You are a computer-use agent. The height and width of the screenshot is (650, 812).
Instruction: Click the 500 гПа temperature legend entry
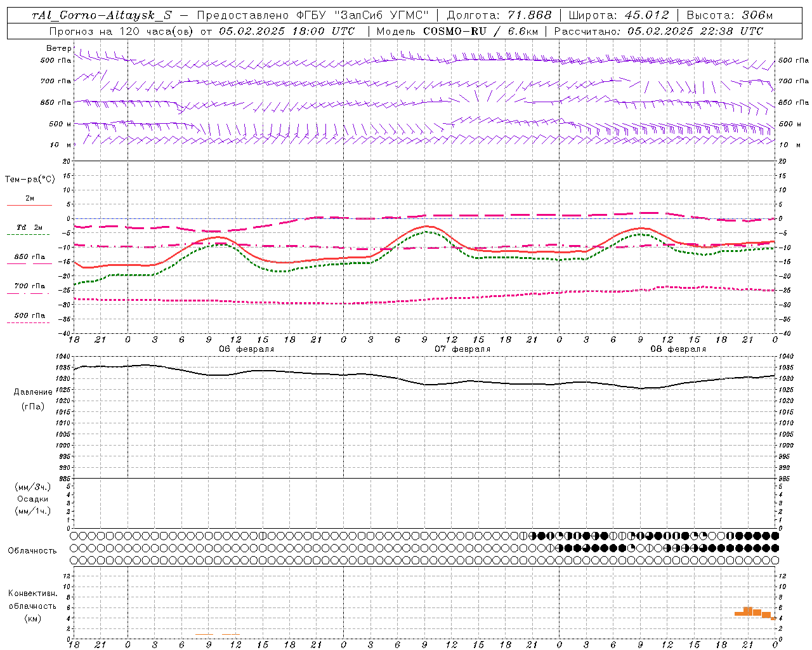click(x=29, y=315)
